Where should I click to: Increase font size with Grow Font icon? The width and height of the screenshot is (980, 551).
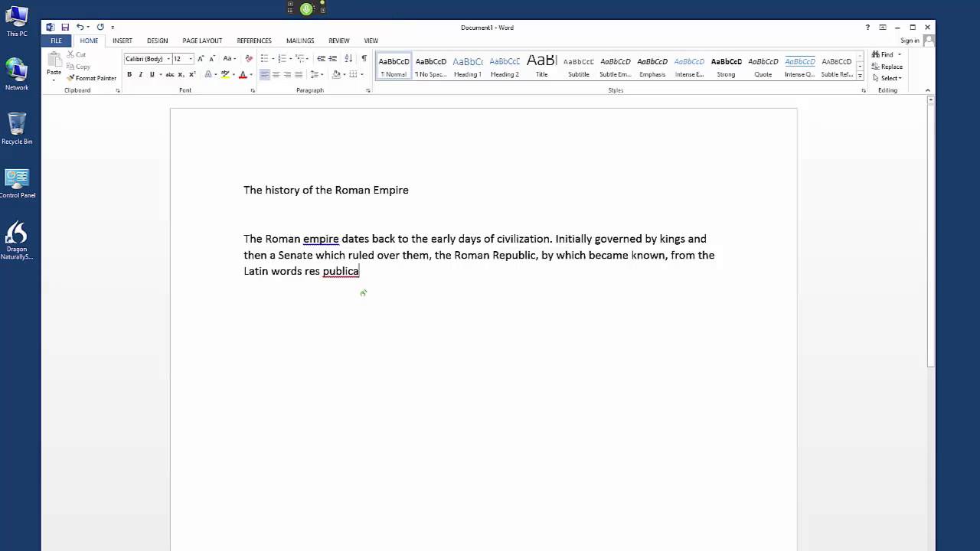point(201,59)
